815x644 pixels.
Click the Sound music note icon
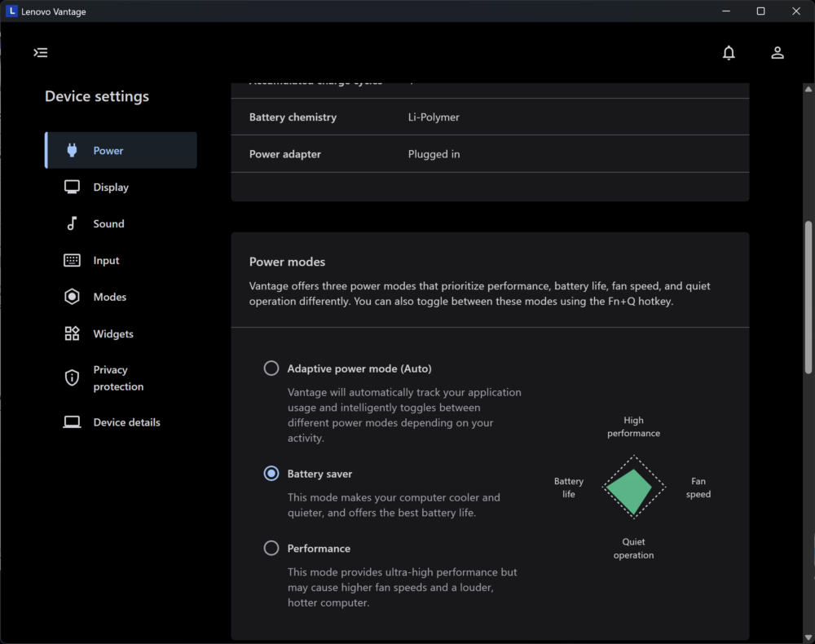pos(73,223)
